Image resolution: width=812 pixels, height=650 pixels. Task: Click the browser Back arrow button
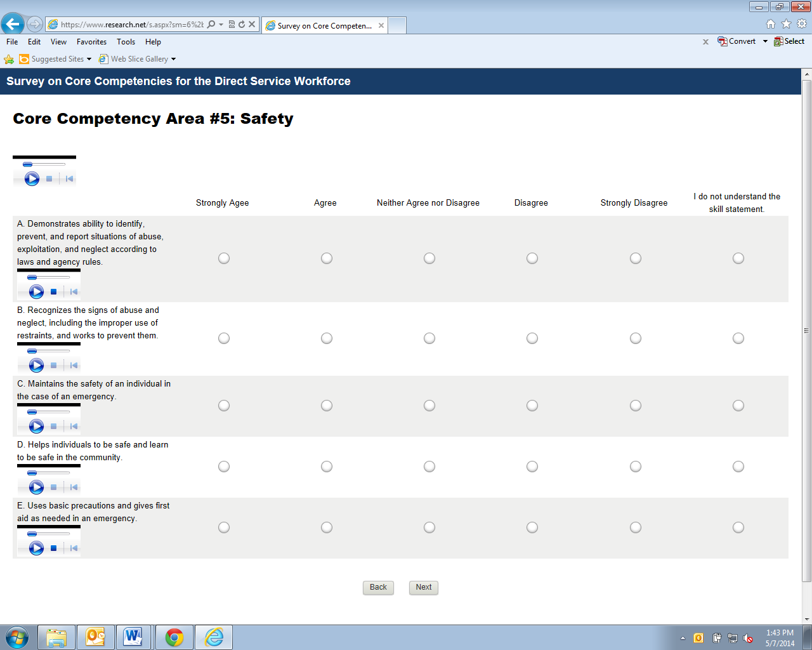point(13,25)
